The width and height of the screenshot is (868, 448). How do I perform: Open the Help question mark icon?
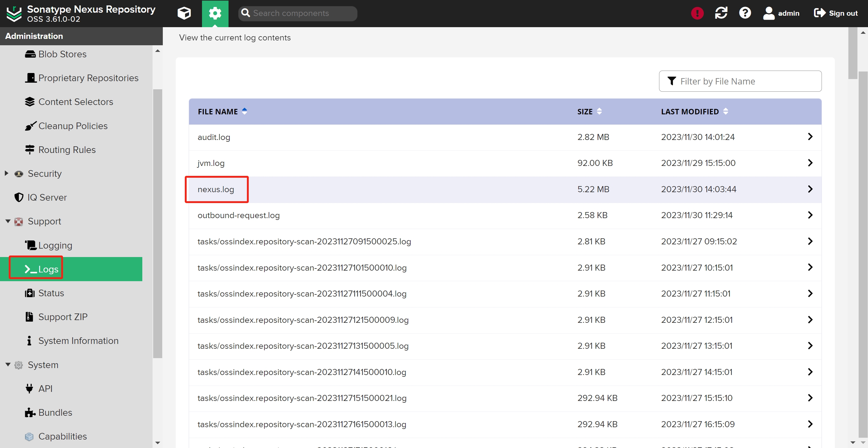pos(745,13)
